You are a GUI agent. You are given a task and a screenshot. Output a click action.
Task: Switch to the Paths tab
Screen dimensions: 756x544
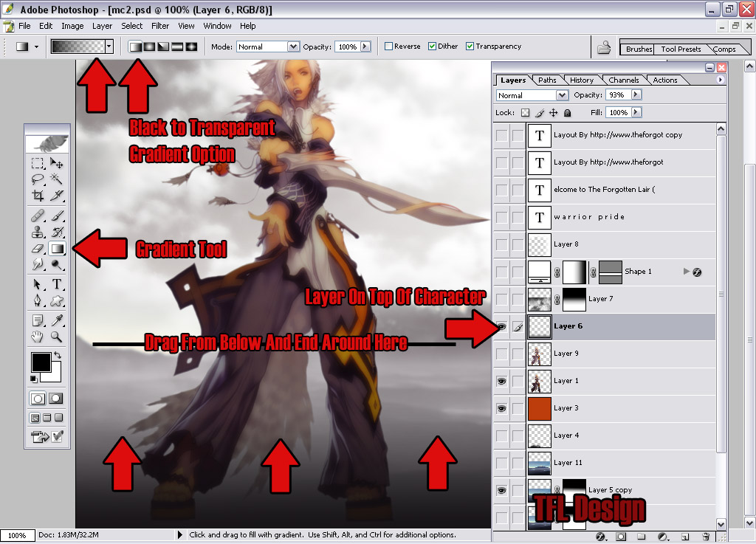pyautogui.click(x=547, y=80)
